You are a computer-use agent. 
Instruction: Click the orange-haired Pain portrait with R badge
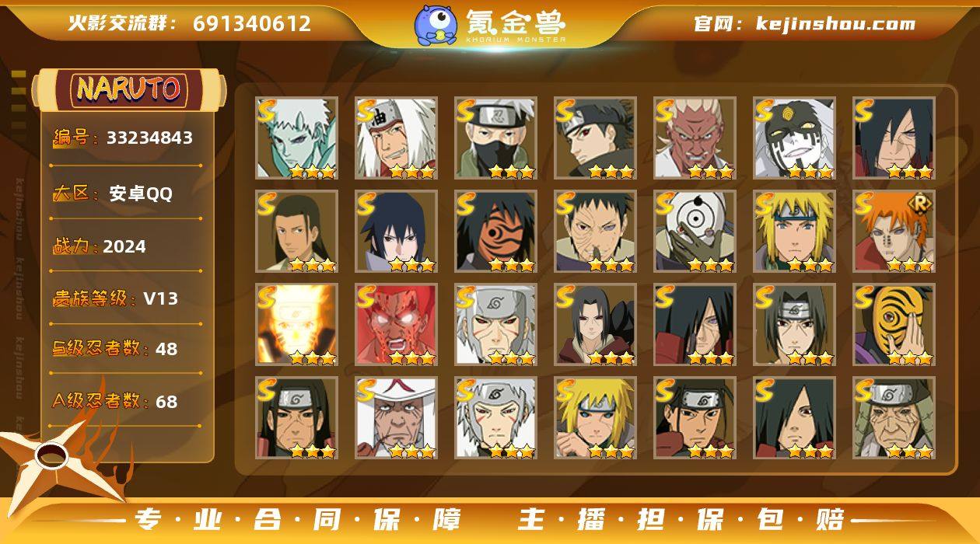coord(894,232)
